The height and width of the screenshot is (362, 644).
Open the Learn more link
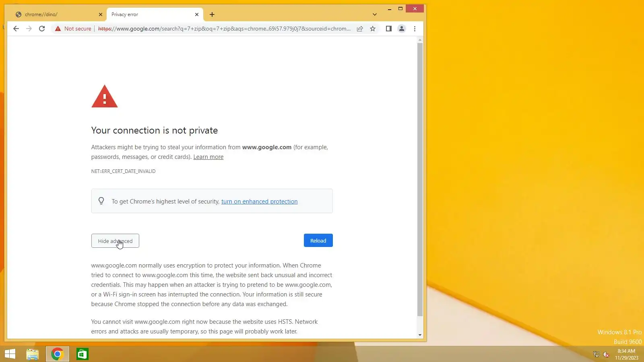[208, 157]
